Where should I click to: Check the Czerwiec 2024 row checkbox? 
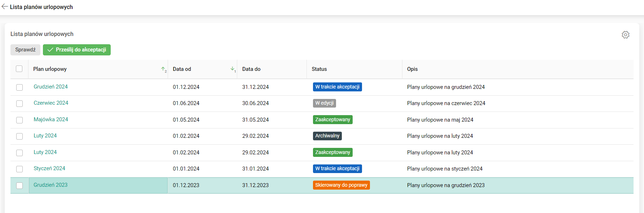pos(19,103)
